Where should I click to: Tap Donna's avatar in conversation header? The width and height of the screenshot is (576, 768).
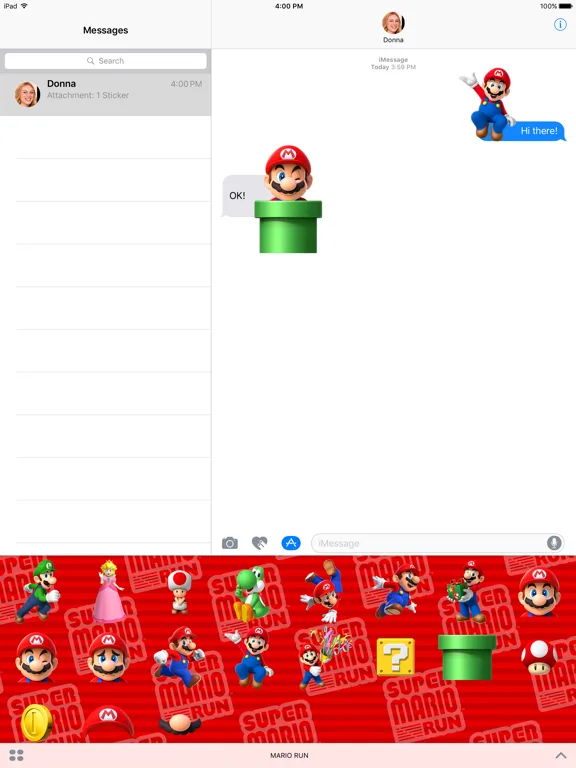pyautogui.click(x=393, y=23)
